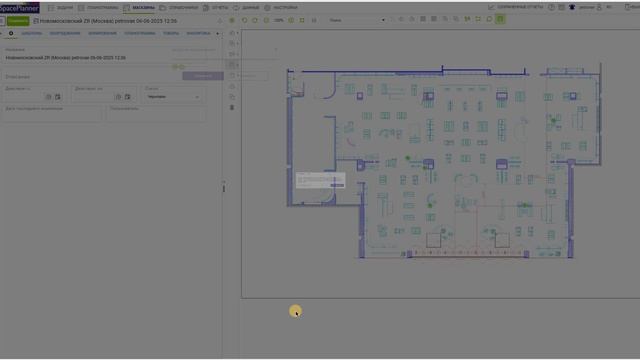Open calendar icon of the end date field
Image resolution: width=640 pixels, height=360 pixels.
(127, 97)
